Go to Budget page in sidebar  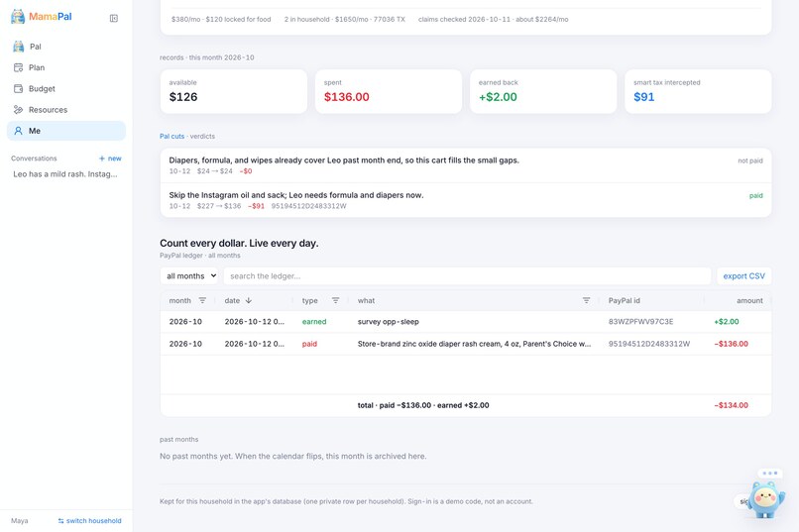point(66,88)
